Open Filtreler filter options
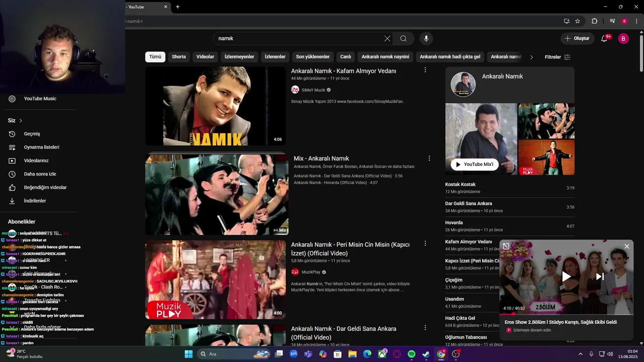644x362 pixels. coord(557,57)
